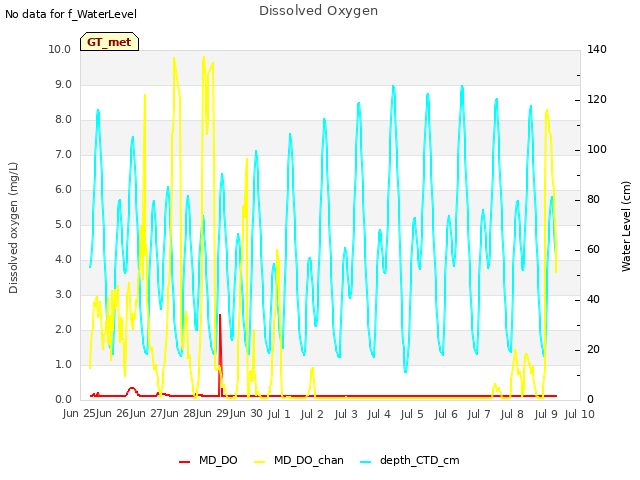The width and height of the screenshot is (640, 480).
Task: Click the cyan depth_CTD_cm legend swatch
Action: coord(366,462)
